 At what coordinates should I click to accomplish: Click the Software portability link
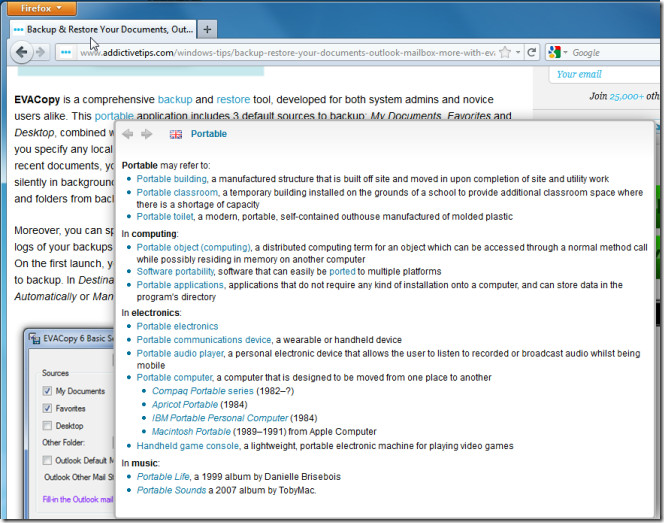click(x=175, y=271)
